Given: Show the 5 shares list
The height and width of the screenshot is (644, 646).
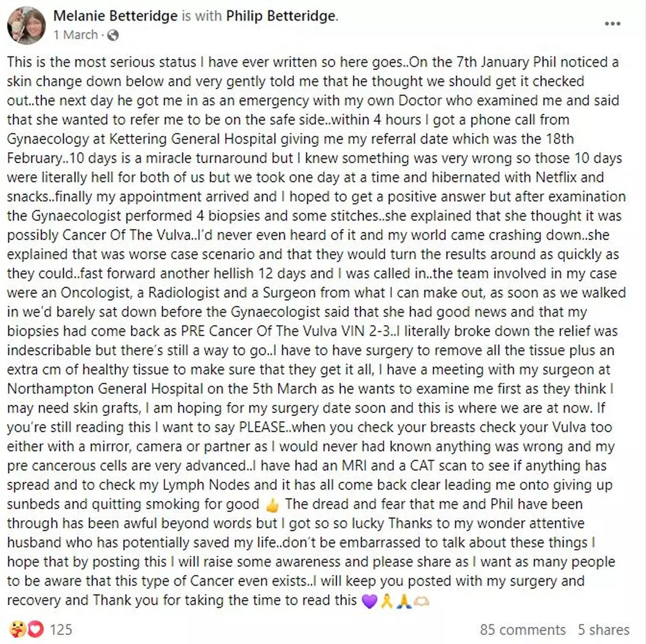Looking at the screenshot, I should pos(603,629).
